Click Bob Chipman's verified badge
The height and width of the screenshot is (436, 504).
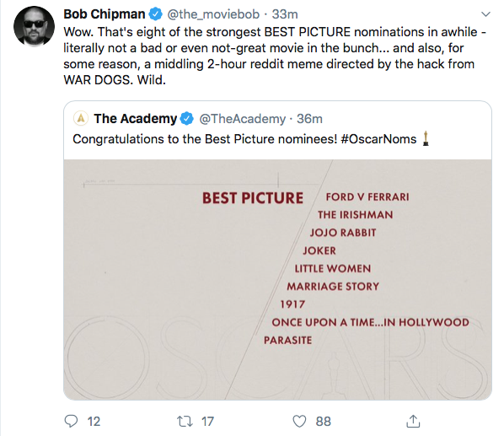coord(156,14)
